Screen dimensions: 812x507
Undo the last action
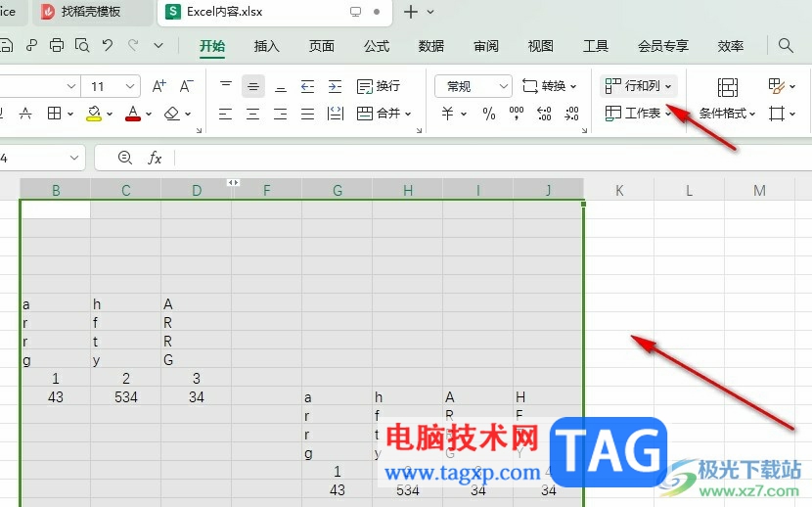click(108, 46)
